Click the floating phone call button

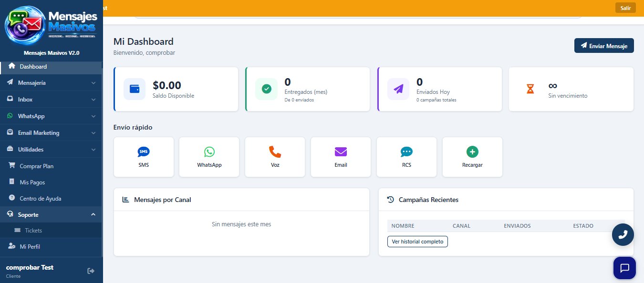click(x=623, y=234)
